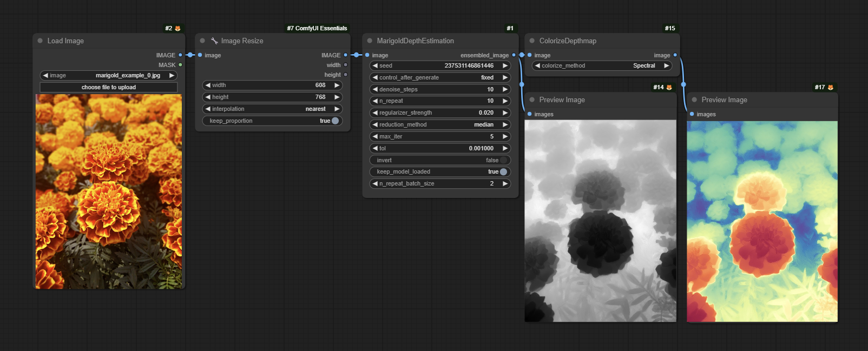Click the Preview Image title of the colorized output node

click(724, 100)
